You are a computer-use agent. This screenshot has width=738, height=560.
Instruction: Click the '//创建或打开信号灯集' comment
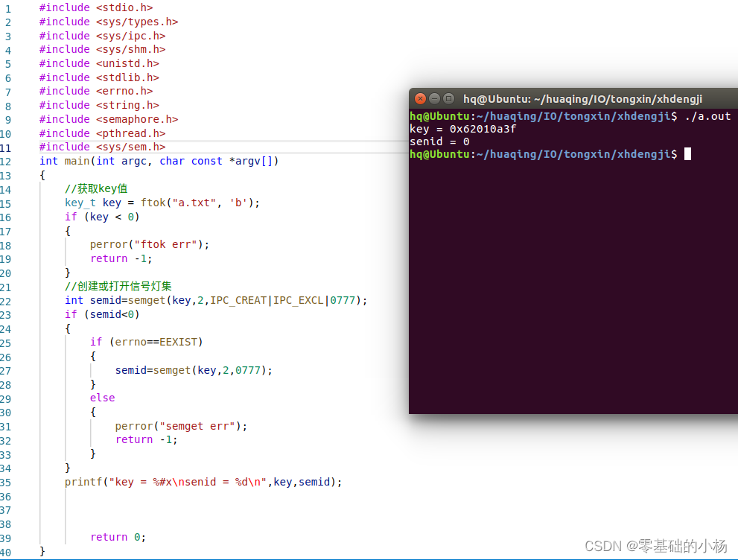coord(118,286)
